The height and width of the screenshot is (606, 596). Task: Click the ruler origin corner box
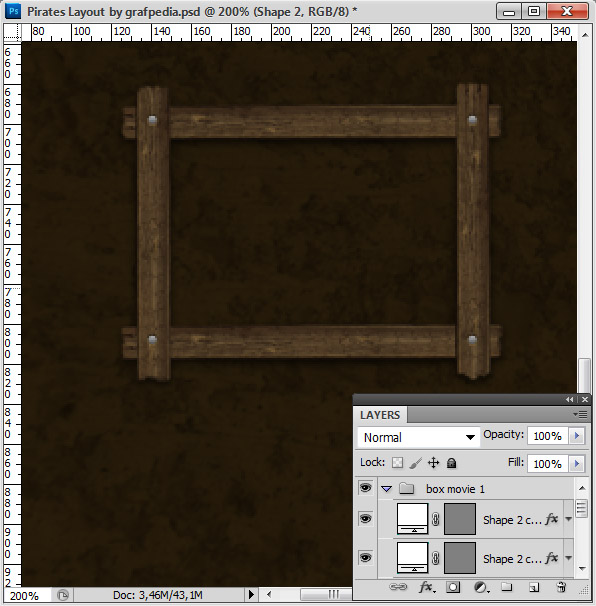(12, 32)
